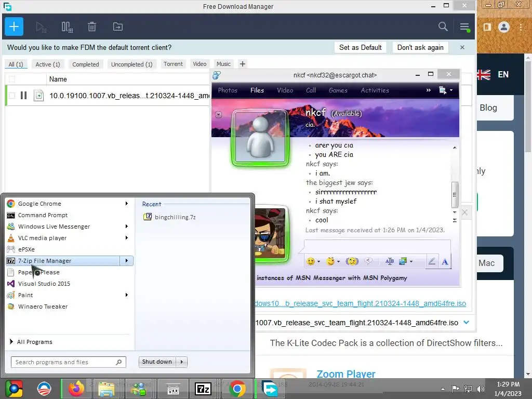This screenshot has height=399, width=532.
Task: Open the Messenger options menu icon dropdown
Action: coord(445,90)
